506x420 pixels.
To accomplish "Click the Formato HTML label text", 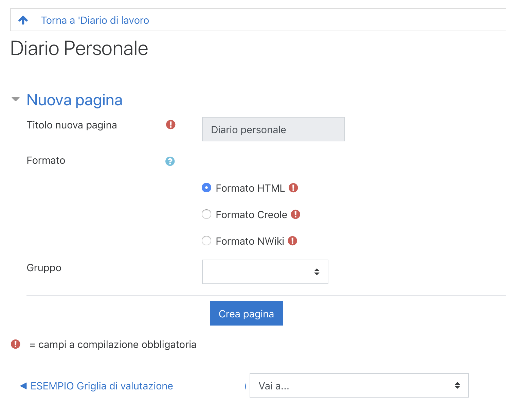I will (250, 188).
